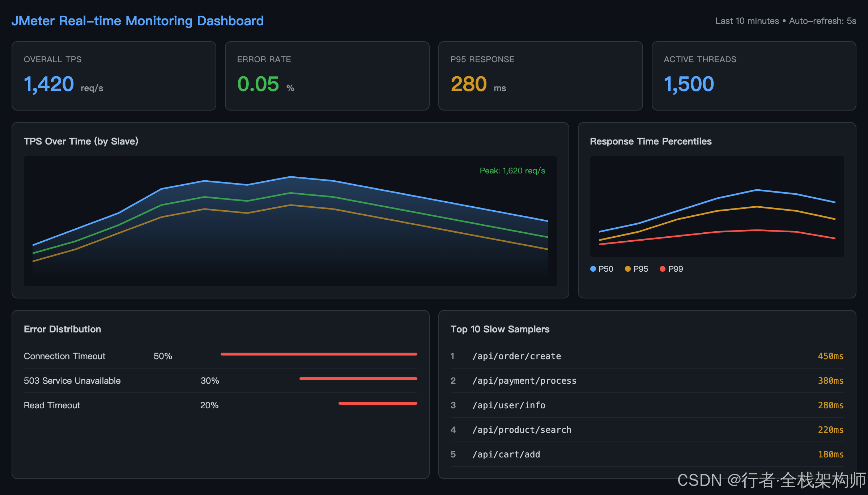Click the P50 legend label

[606, 269]
